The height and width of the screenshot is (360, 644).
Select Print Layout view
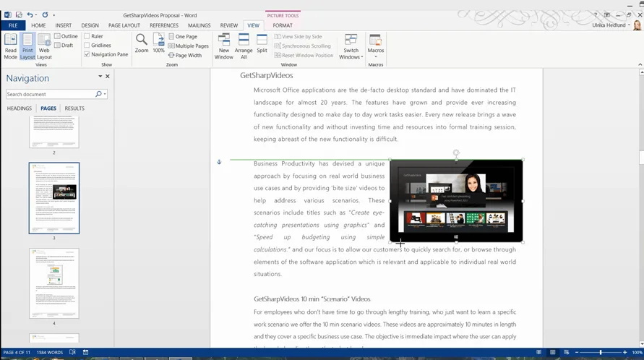click(27, 46)
